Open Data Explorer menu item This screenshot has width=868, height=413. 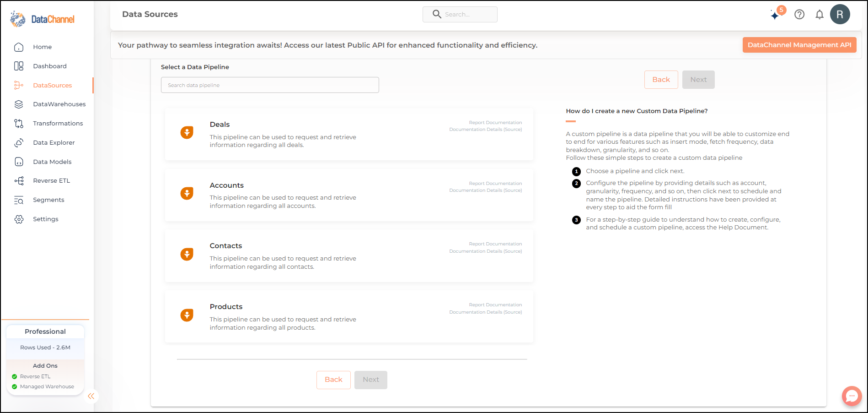(54, 142)
